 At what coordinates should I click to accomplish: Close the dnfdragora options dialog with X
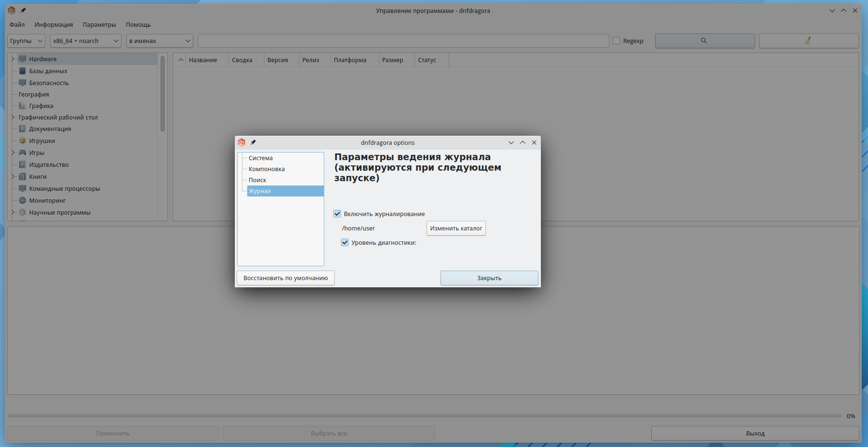(534, 142)
